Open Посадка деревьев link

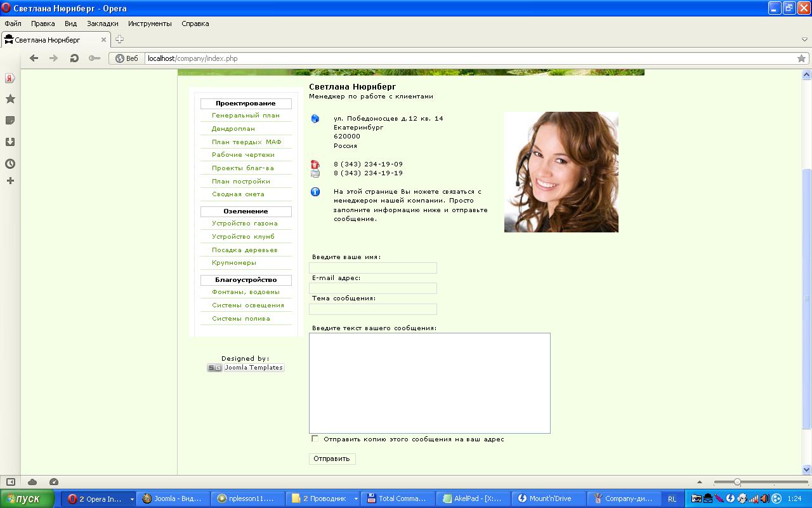[245, 250]
